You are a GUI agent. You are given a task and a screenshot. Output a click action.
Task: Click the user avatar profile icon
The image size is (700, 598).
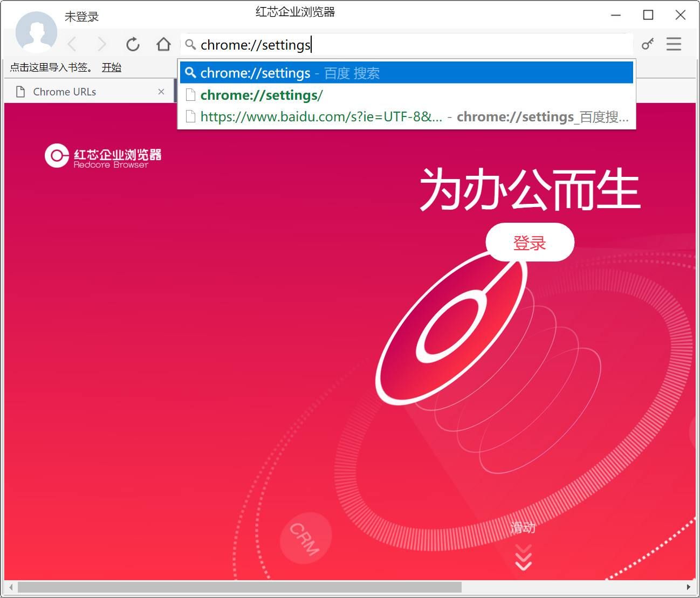[36, 32]
